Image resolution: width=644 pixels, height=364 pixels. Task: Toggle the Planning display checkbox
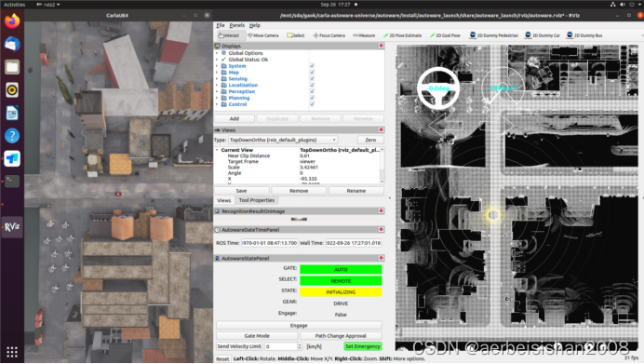tap(312, 98)
